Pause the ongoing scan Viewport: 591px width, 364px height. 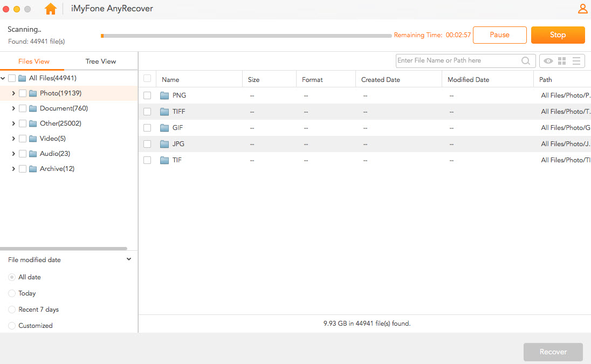coord(499,35)
